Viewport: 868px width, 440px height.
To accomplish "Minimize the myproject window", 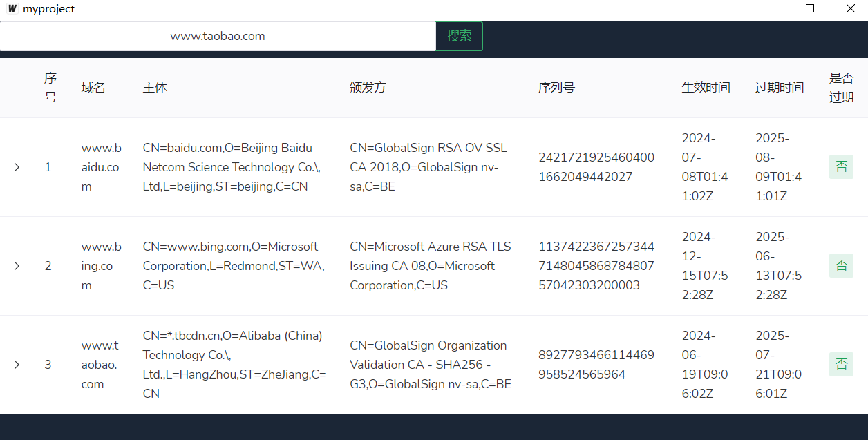I will point(771,9).
